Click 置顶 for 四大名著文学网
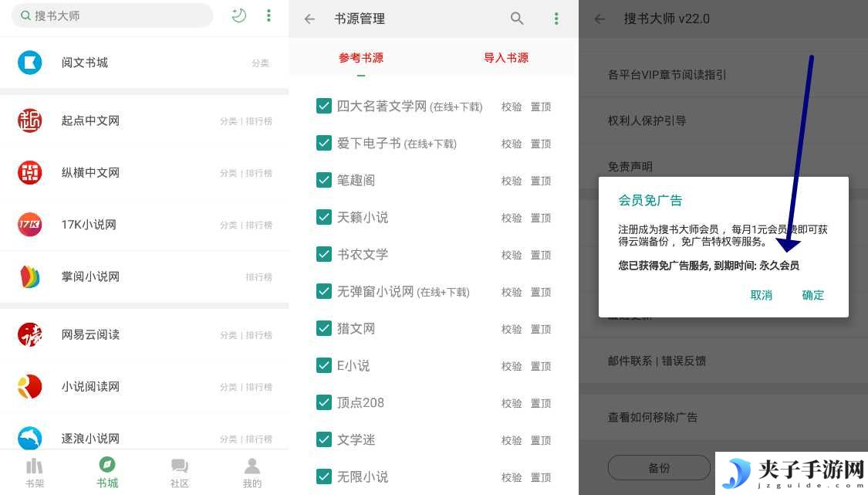This screenshot has height=495, width=868. pyautogui.click(x=541, y=107)
